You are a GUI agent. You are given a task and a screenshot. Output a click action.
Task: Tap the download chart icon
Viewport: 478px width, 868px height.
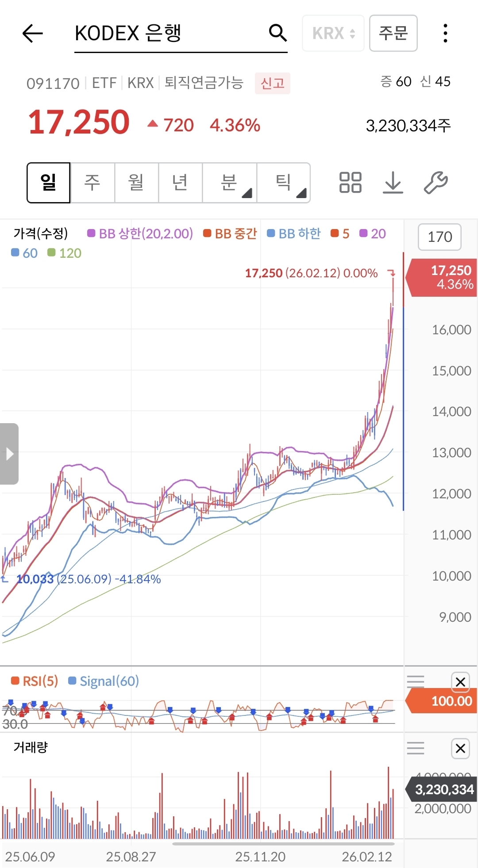click(393, 183)
